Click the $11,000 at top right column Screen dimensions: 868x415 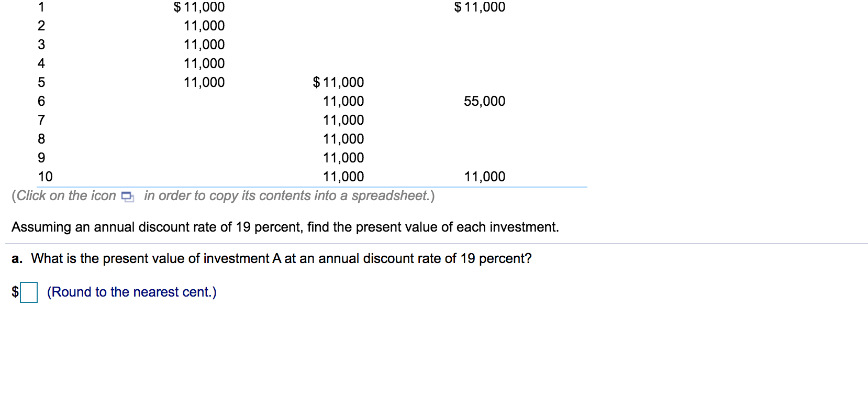click(479, 7)
